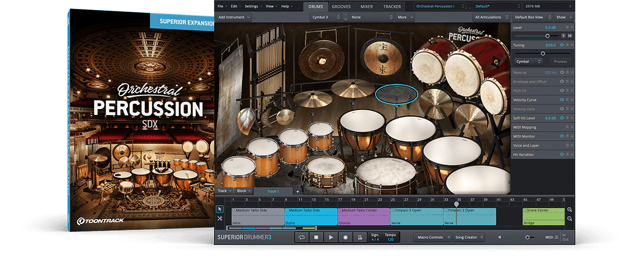Click the Level slider handle
The image size is (644, 262).
pyautogui.click(x=547, y=36)
